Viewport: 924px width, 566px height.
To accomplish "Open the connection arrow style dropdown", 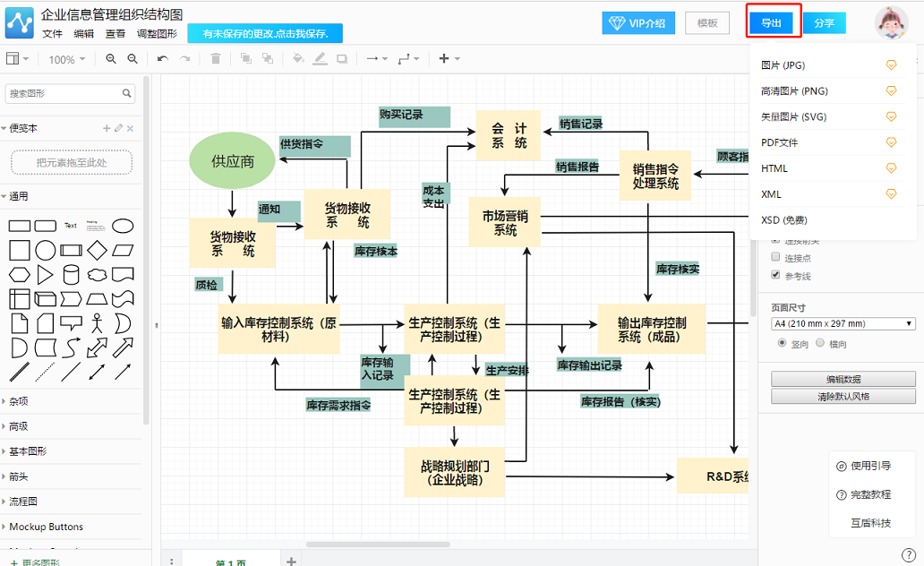I will coord(377,58).
